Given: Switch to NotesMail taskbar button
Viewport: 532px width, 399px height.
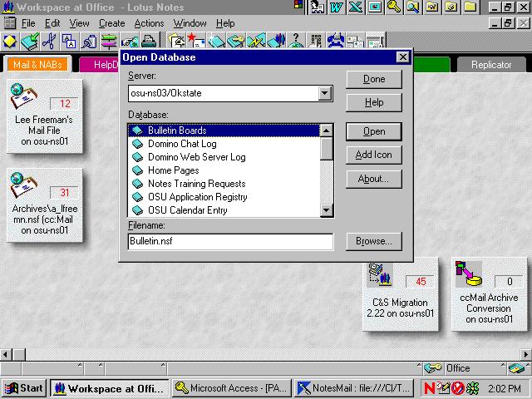Looking at the screenshot, I should coord(354,388).
